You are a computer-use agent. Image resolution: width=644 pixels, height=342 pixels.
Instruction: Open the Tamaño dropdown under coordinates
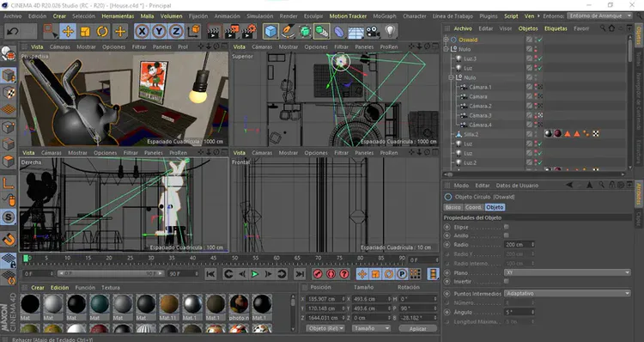coord(371,328)
